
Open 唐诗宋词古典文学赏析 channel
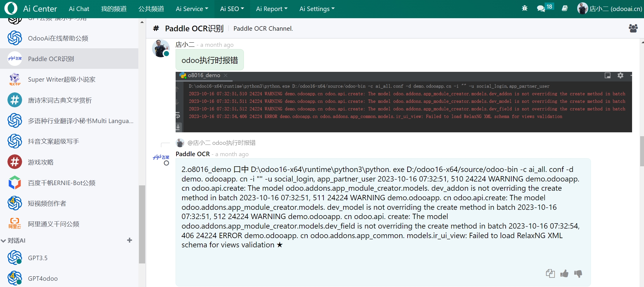click(x=69, y=100)
